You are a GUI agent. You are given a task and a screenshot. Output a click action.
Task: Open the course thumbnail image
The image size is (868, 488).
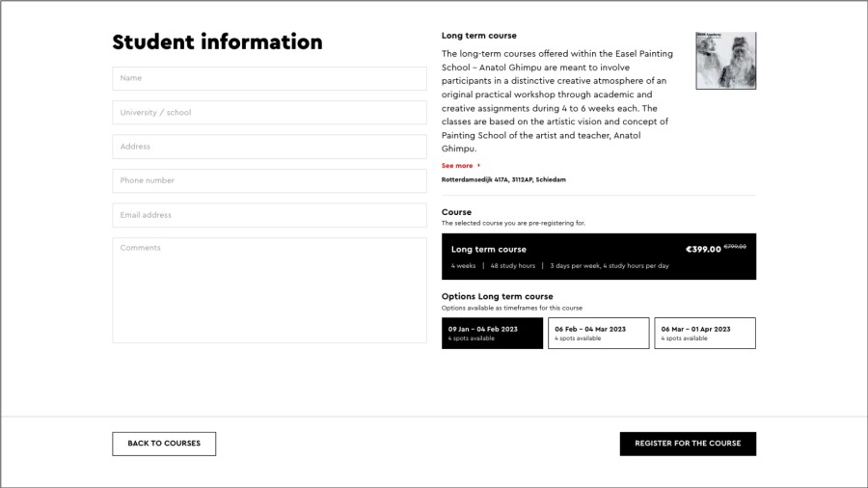(725, 61)
